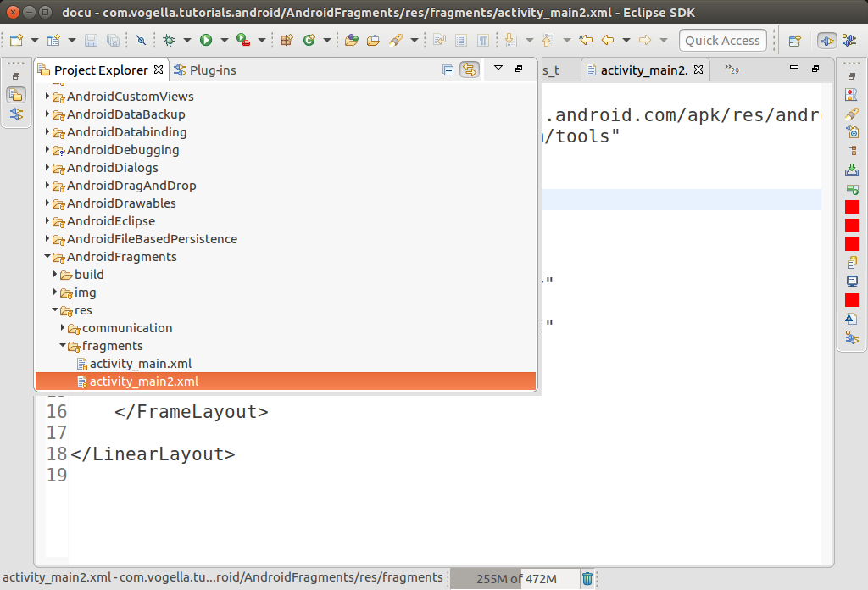Select the AndroidDatabinding project
Image resolution: width=868 pixels, height=590 pixels.
click(127, 131)
